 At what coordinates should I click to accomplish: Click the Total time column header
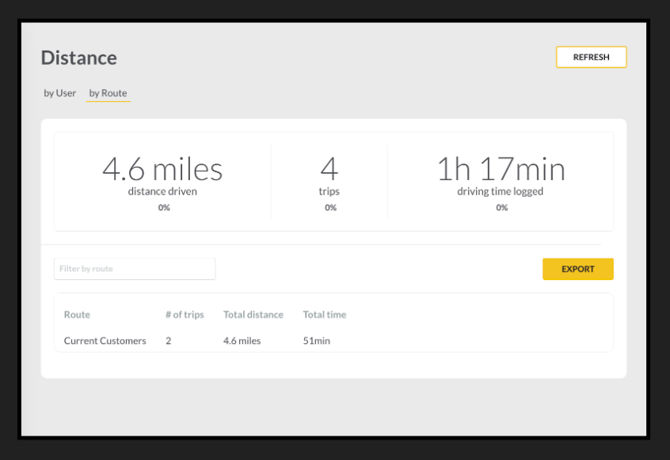click(324, 315)
